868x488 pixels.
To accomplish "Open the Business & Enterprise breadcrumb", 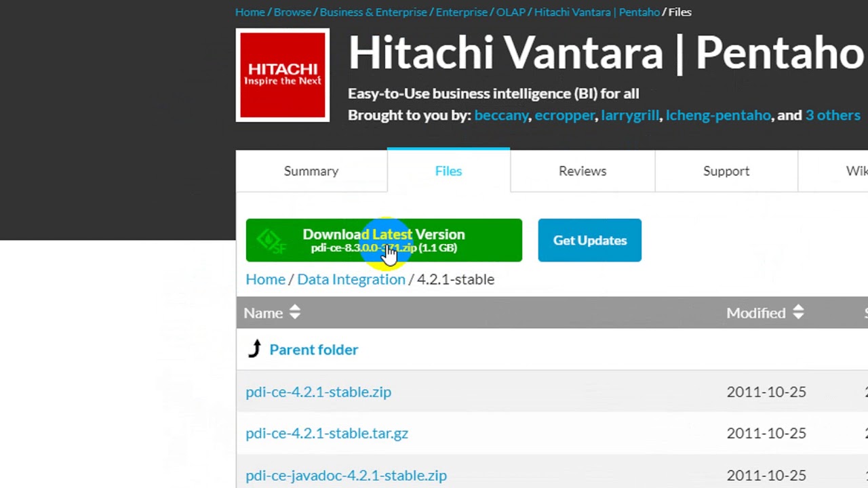I will click(374, 12).
